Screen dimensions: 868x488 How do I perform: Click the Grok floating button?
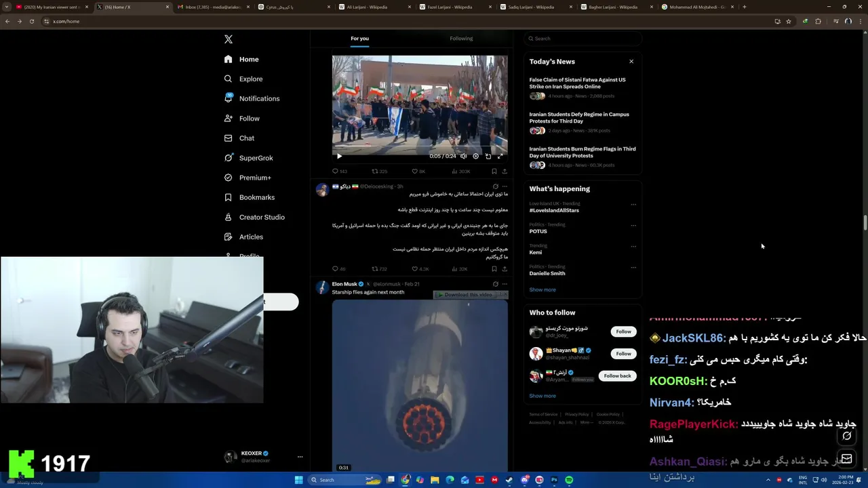[x=846, y=436]
